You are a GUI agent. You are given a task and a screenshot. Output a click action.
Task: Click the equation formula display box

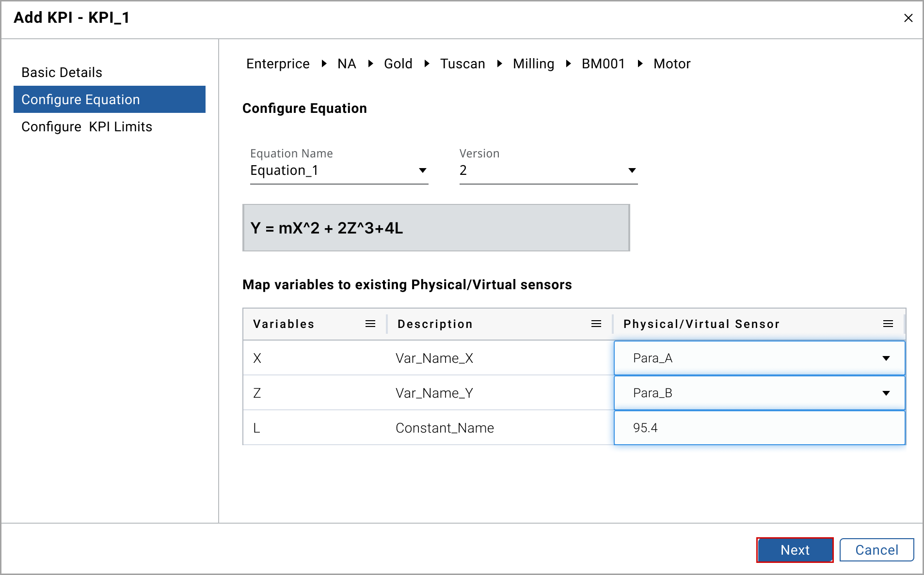pyautogui.click(x=436, y=228)
